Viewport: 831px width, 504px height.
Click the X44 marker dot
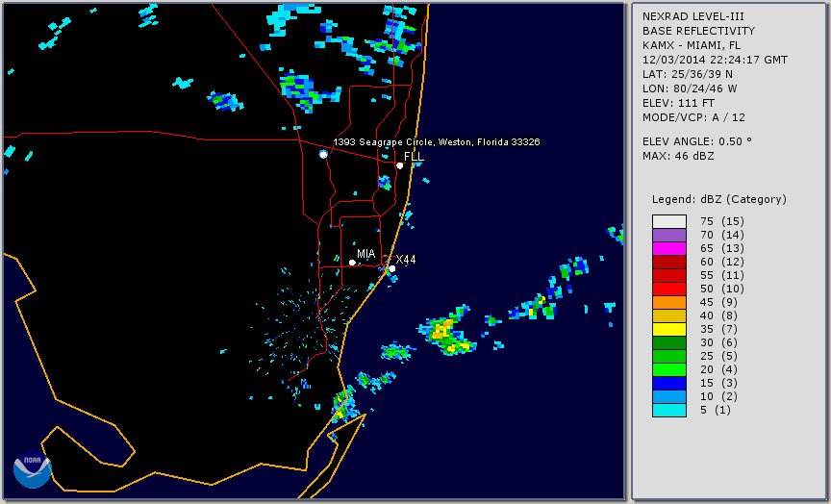tap(391, 268)
